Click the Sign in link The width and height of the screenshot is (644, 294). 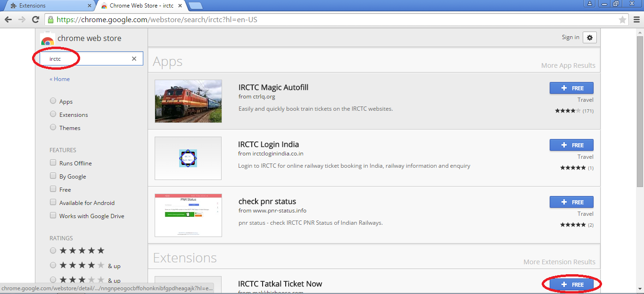pyautogui.click(x=570, y=37)
